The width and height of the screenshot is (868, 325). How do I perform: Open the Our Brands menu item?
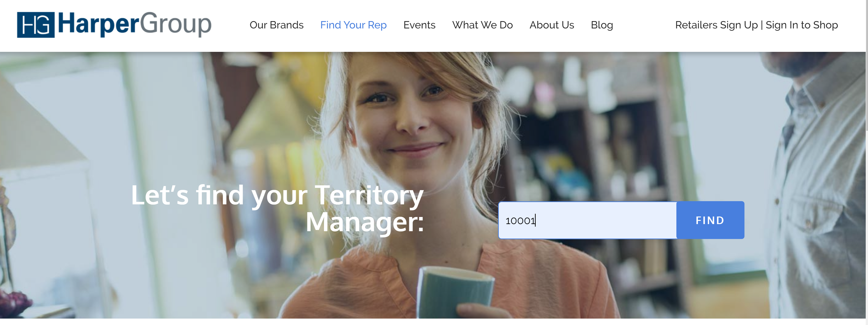click(x=276, y=25)
